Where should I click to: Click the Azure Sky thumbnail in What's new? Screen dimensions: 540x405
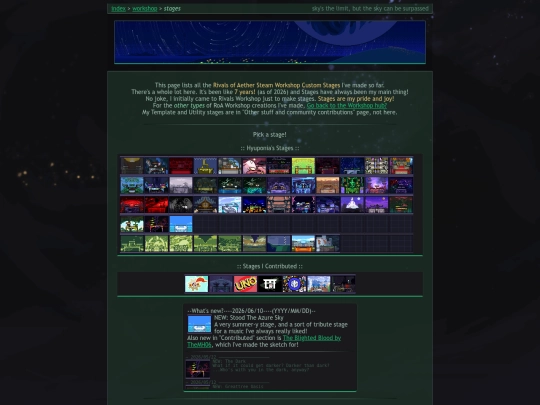(199, 324)
